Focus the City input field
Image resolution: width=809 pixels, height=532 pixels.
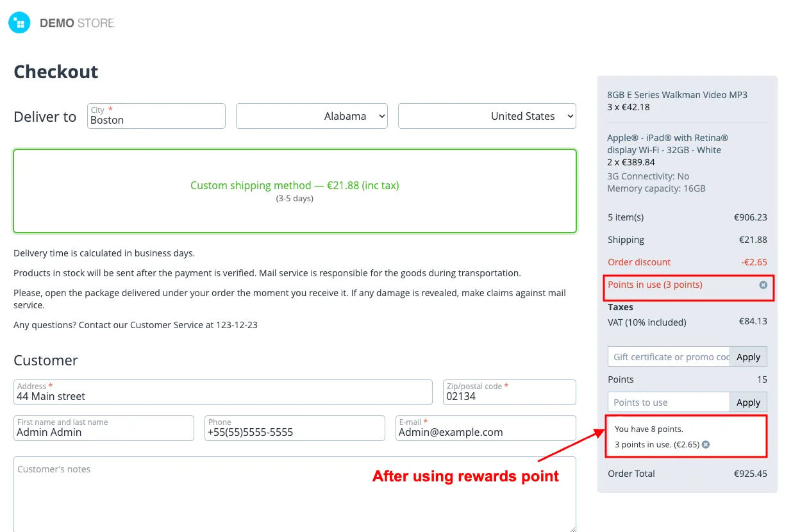pos(156,116)
